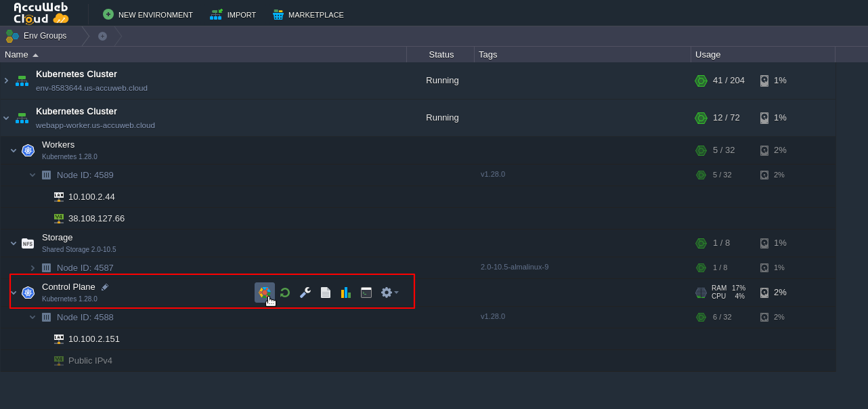The image size is (868, 409).
Task: Click Public IPv4 icon under Node 4588
Action: 59,361
